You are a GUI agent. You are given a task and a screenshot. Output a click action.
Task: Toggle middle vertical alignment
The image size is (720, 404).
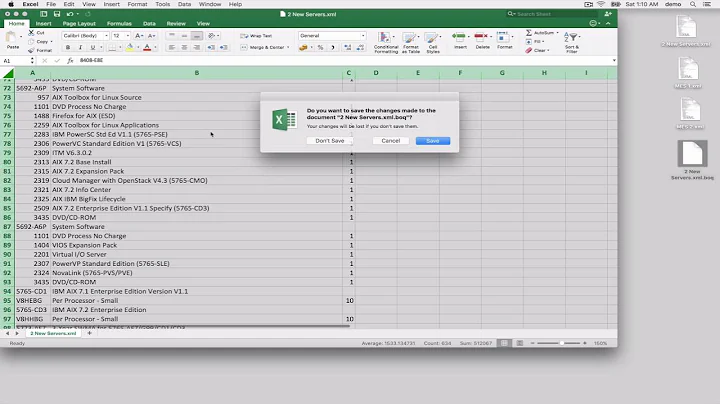pyautogui.click(x=184, y=35)
